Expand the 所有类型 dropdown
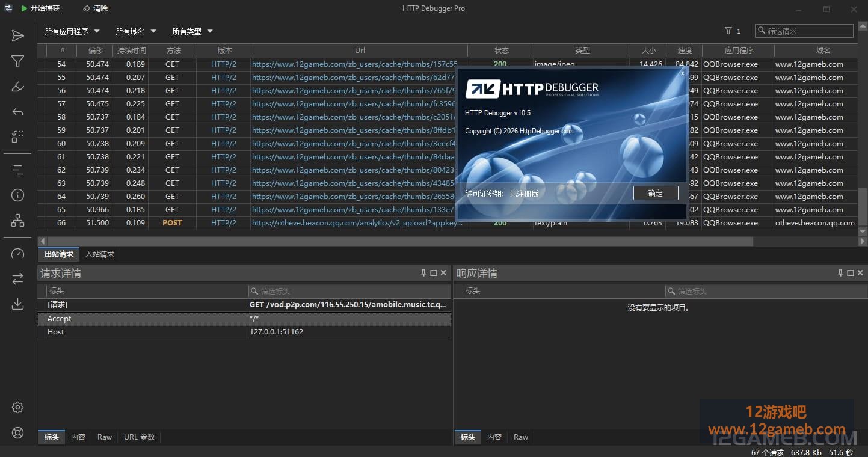The image size is (868, 457). point(192,31)
